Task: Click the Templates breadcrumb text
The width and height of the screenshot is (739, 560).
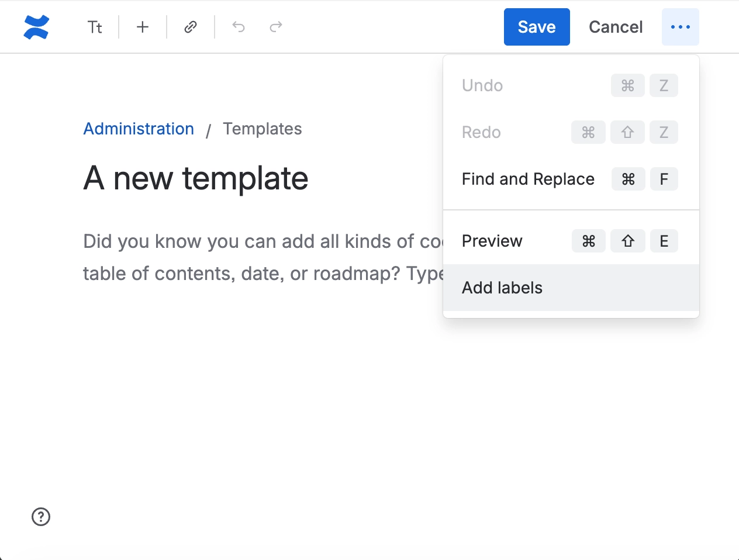Action: (x=263, y=129)
